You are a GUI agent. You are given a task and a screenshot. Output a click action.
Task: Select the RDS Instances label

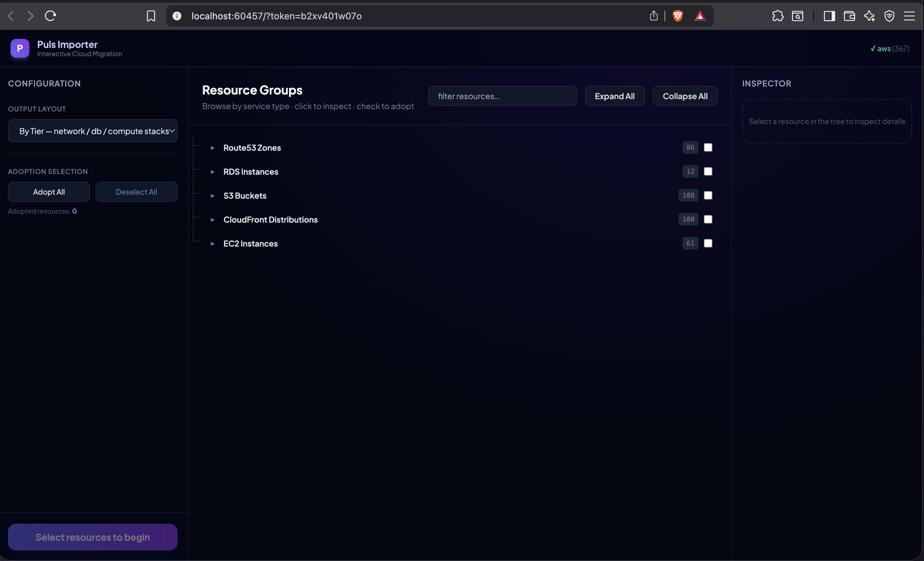pos(251,172)
